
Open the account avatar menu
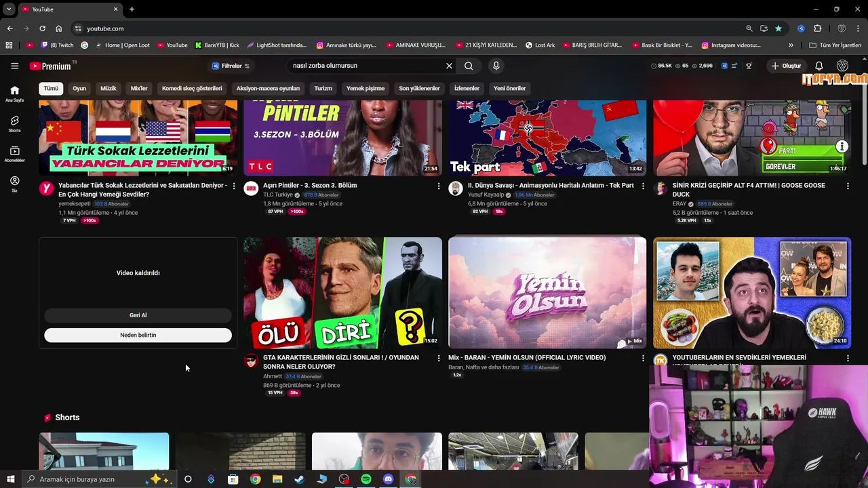(843, 66)
